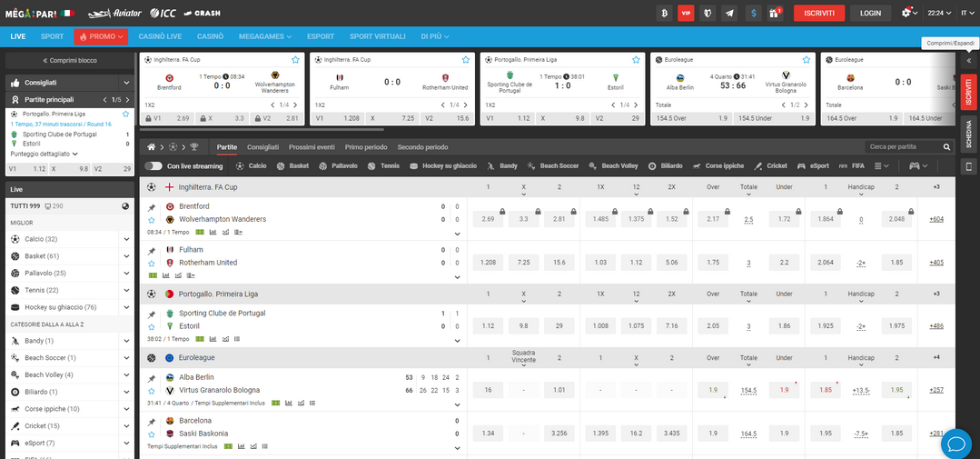The height and width of the screenshot is (459, 980).
Task: Open the SPORT navigation item
Action: [53, 36]
